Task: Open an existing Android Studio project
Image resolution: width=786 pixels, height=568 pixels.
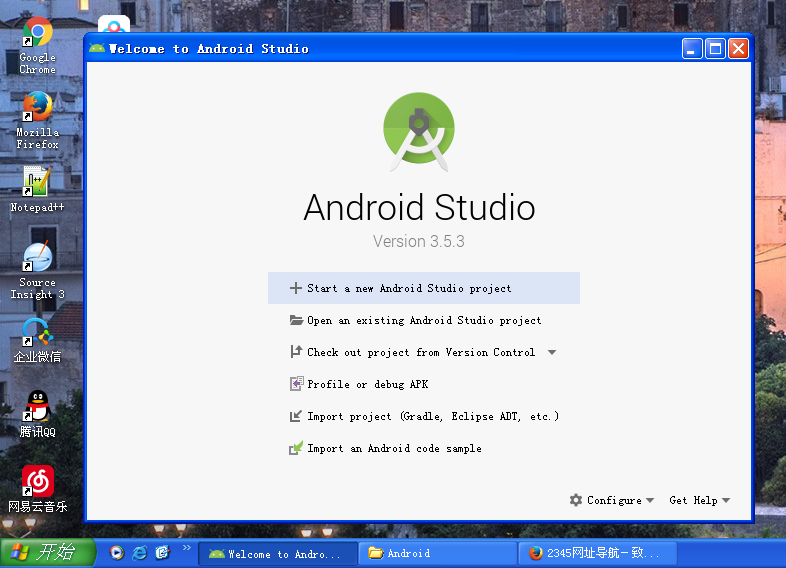Action: pyautogui.click(x=424, y=320)
